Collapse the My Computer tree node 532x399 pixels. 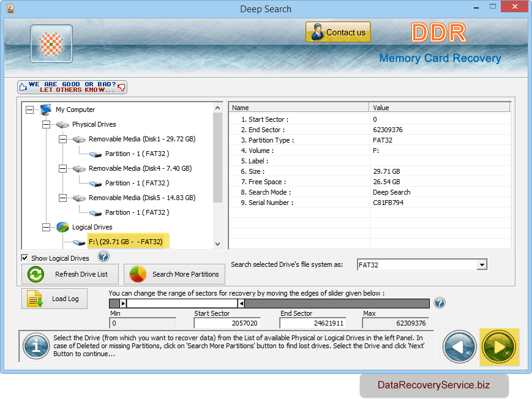pos(30,110)
